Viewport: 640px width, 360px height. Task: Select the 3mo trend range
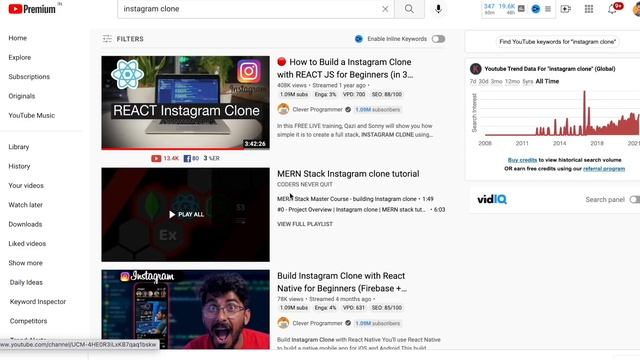click(x=496, y=81)
